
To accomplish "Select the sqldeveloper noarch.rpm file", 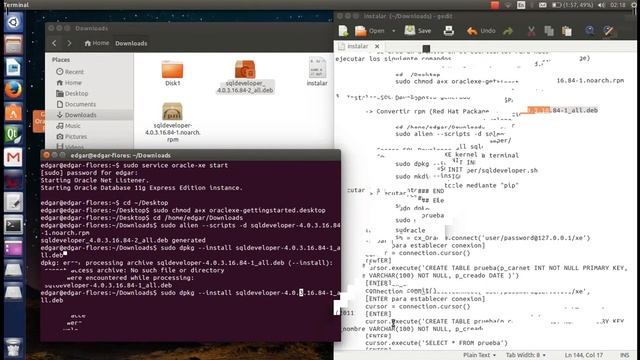I will pyautogui.click(x=173, y=122).
